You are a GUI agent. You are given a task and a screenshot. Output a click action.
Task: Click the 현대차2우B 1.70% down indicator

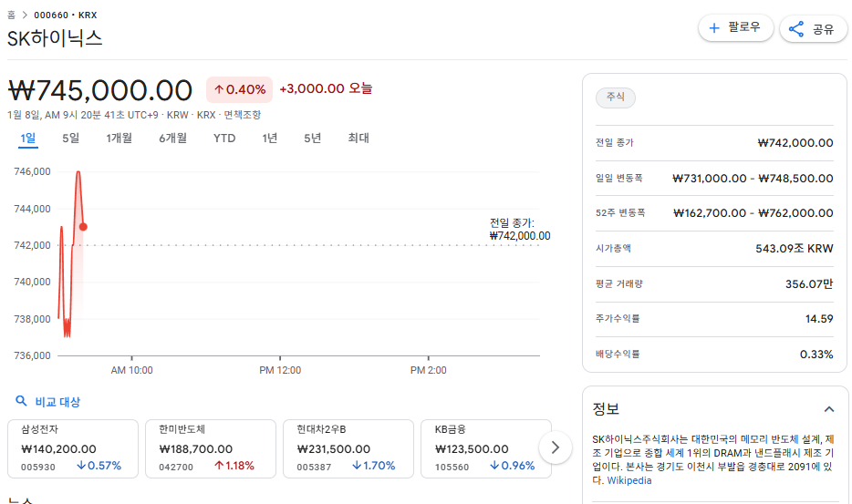(373, 466)
